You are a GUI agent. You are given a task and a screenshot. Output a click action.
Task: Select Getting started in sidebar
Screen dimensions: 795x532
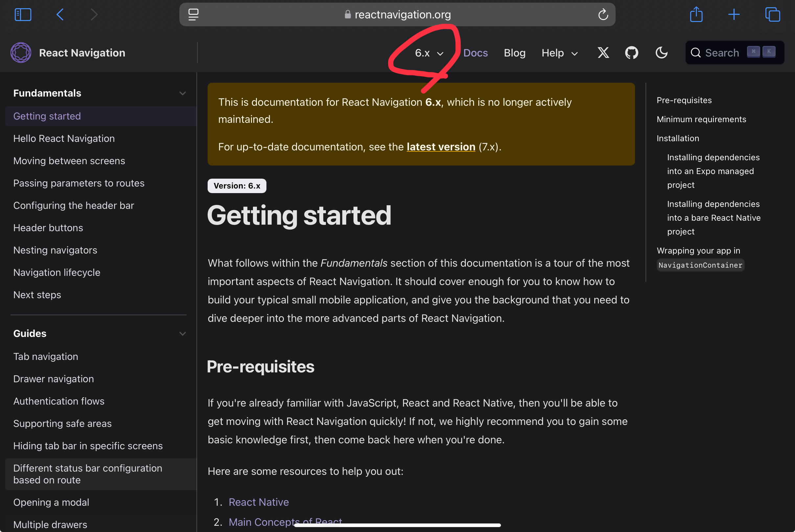pyautogui.click(x=101, y=116)
